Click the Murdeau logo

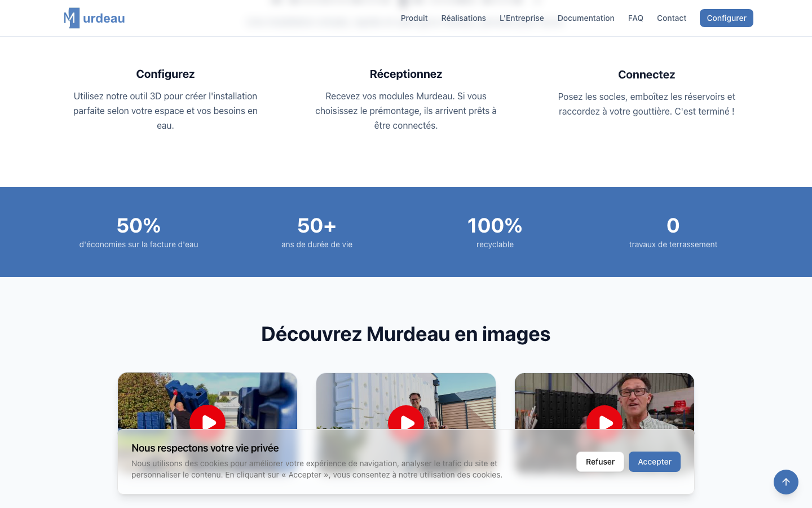tap(94, 18)
